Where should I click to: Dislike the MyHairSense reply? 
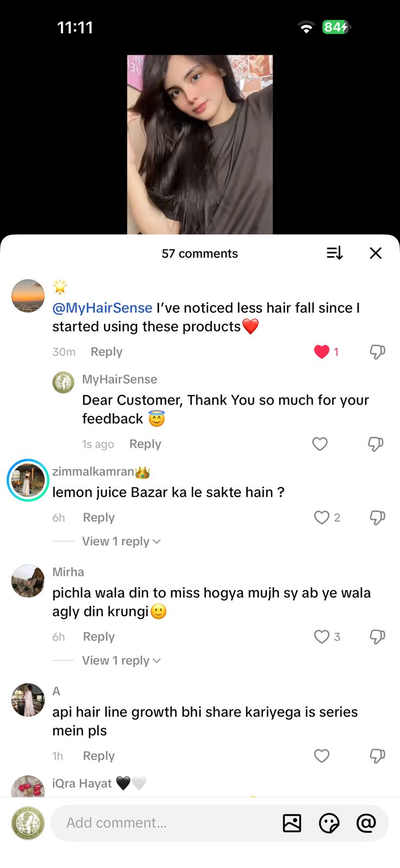click(376, 444)
